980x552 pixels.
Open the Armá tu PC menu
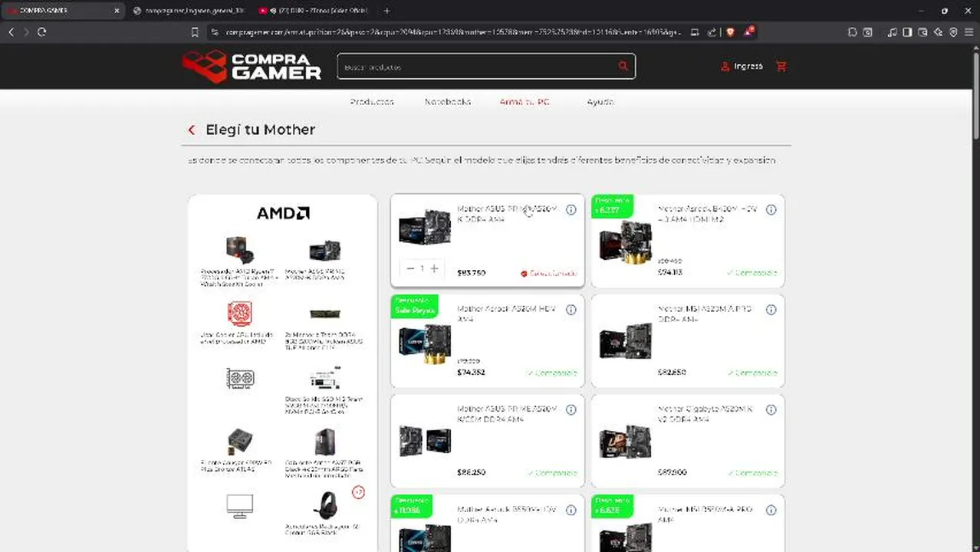[525, 102]
